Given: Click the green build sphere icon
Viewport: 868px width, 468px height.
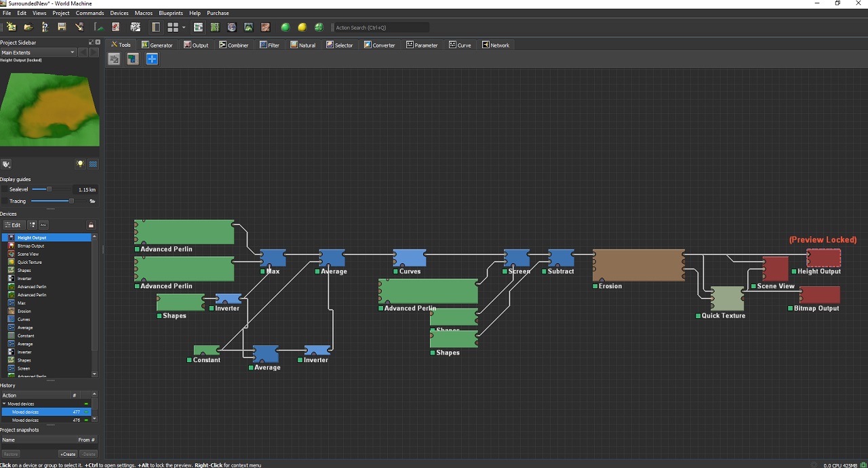Looking at the screenshot, I should click(285, 27).
